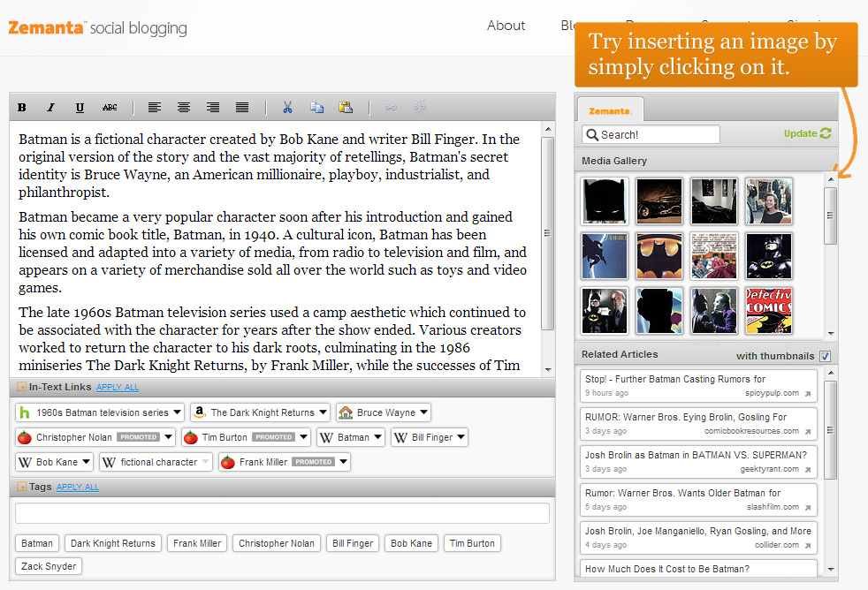The height and width of the screenshot is (590, 868).
Task: Click the green Update refresh icon
Action: pos(826,133)
